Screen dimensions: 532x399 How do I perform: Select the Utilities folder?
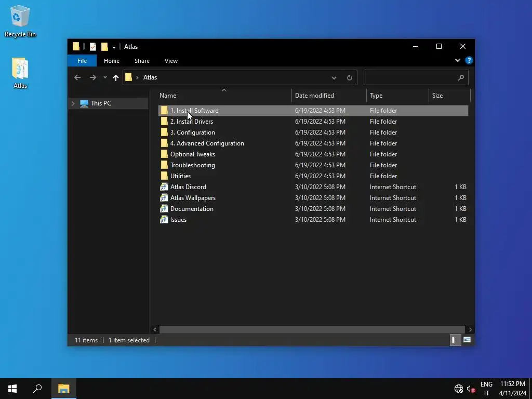pos(313,176)
